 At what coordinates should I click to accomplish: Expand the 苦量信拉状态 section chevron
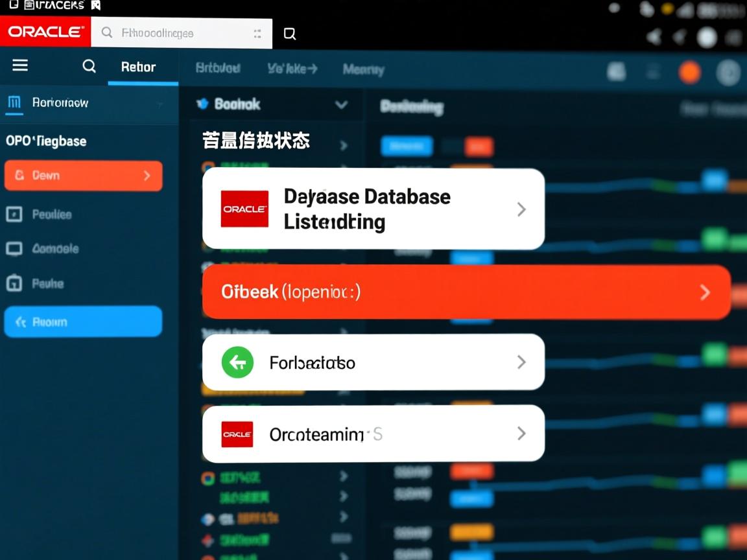[x=344, y=145]
